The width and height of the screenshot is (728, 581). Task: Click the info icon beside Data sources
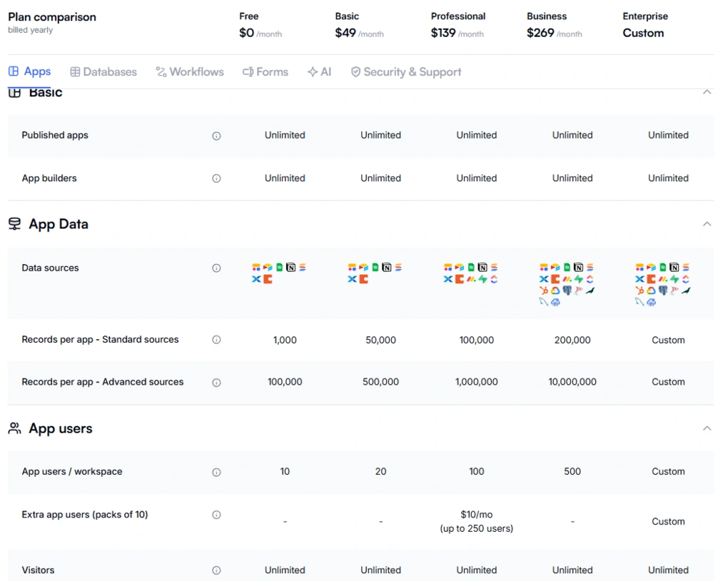pos(216,268)
